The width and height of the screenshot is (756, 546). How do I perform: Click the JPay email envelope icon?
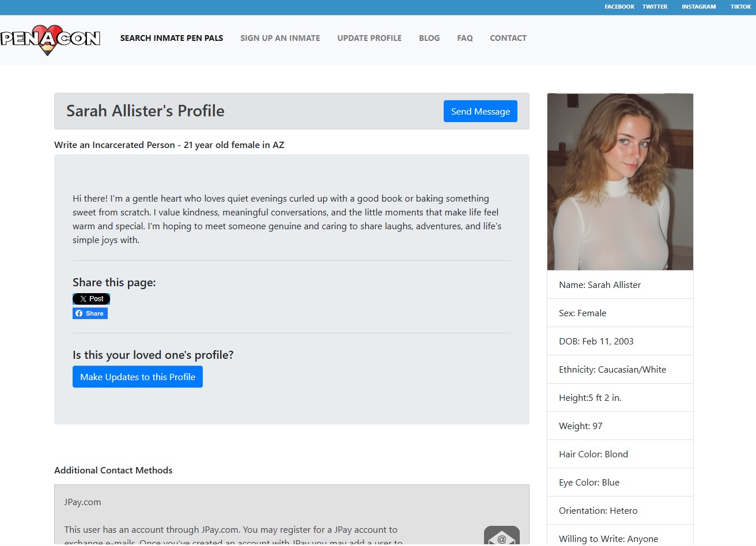point(502,536)
